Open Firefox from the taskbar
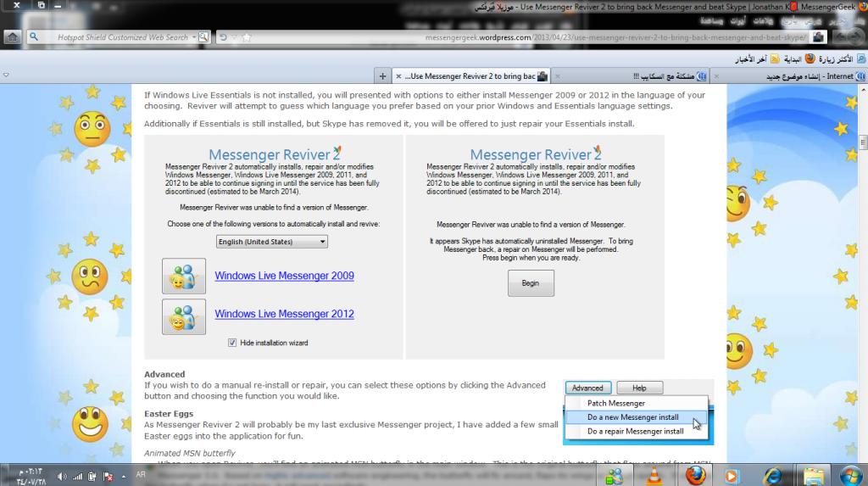The height and width of the screenshot is (486, 868). pos(695,474)
